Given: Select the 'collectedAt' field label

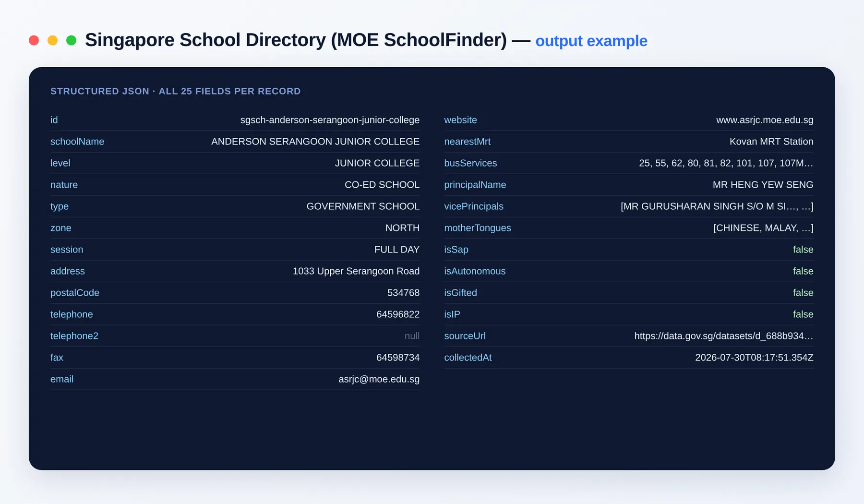Looking at the screenshot, I should 468,358.
